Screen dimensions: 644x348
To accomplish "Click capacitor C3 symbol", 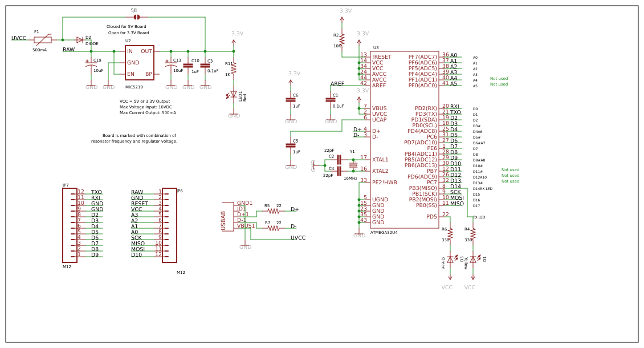I will coord(205,66).
